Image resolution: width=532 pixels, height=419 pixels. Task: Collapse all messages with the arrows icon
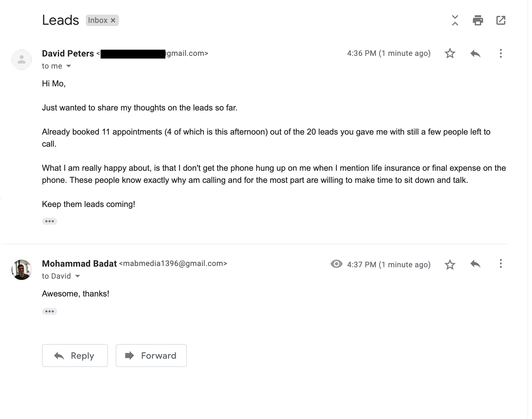coord(455,20)
